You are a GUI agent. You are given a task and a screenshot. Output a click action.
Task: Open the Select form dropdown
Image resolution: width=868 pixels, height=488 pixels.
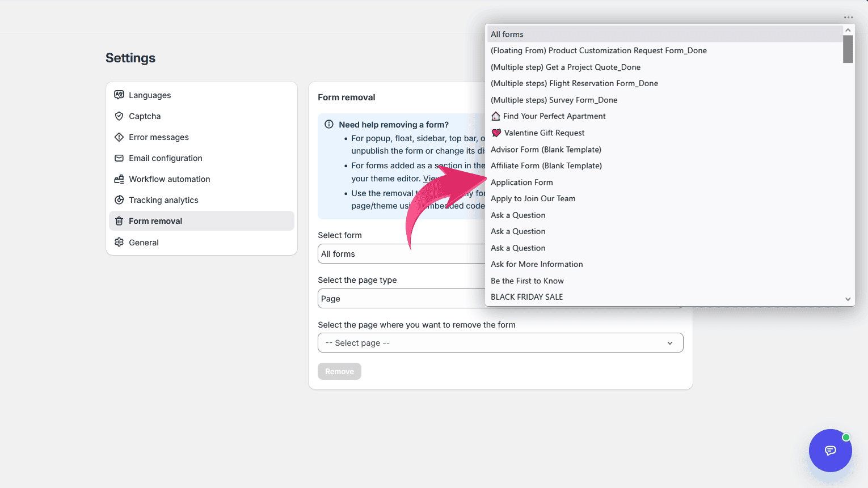click(x=402, y=254)
